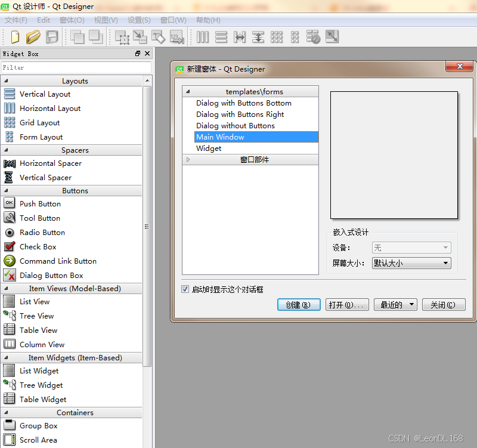Select the Tree Widget icon in Widget Box
Screen dimensions: 477x448
(x=8, y=385)
